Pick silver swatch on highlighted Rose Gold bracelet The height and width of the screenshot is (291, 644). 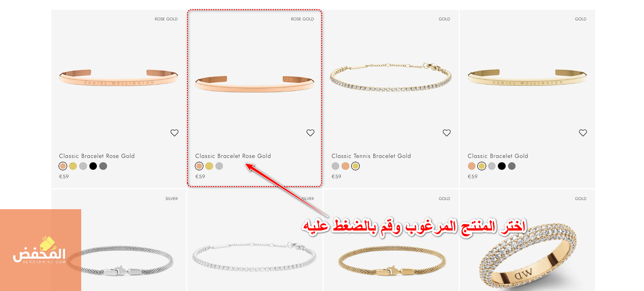(219, 166)
